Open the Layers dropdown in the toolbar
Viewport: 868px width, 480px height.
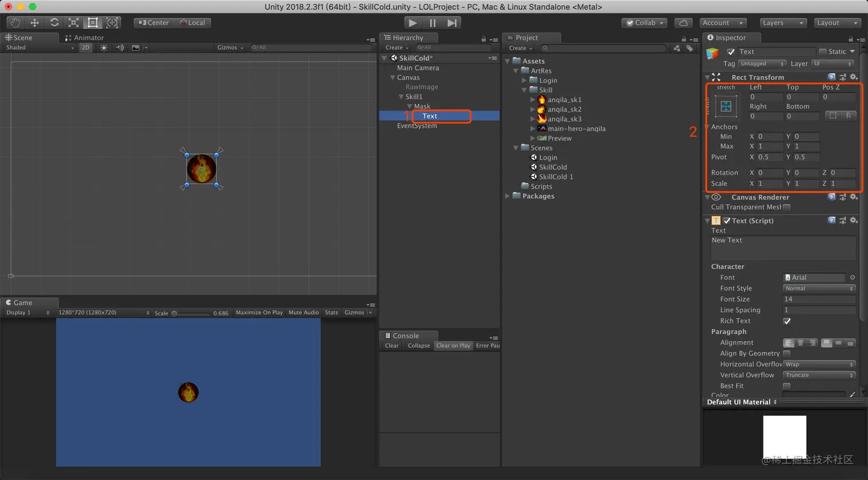(784, 23)
